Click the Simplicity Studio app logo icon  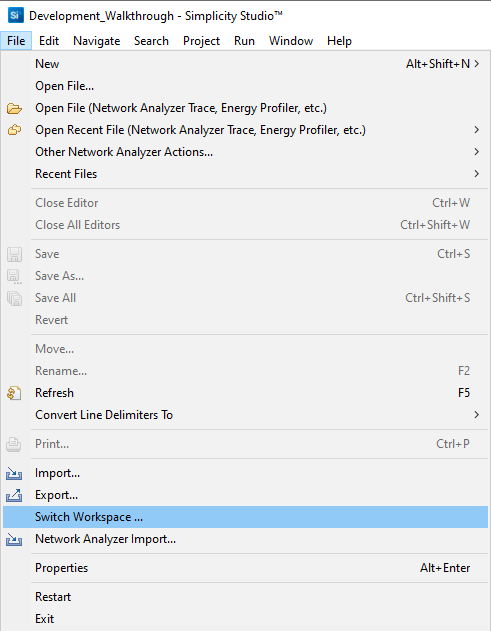point(15,15)
